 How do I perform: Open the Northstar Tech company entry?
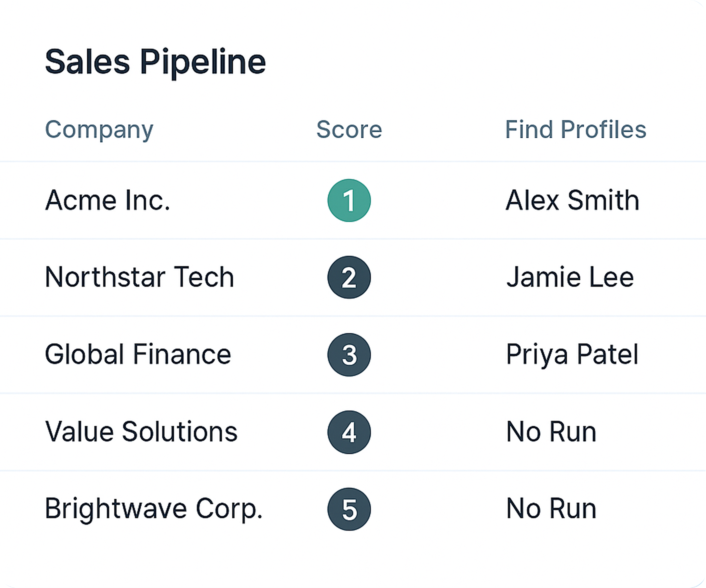pos(140,277)
